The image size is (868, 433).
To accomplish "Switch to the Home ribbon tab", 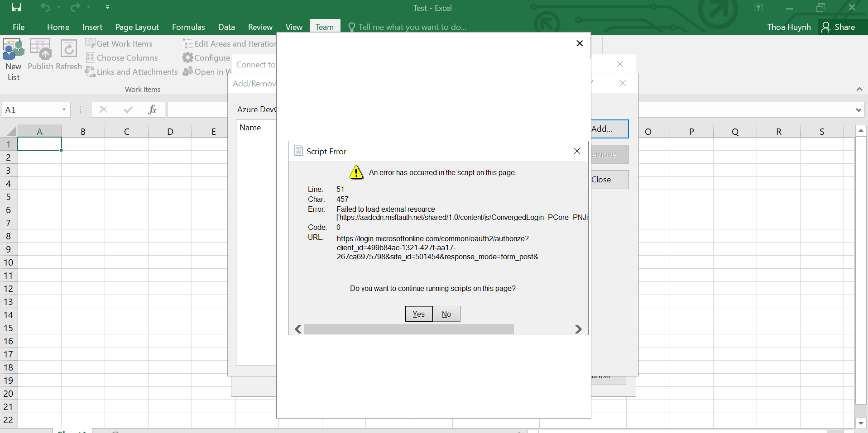I will [58, 27].
